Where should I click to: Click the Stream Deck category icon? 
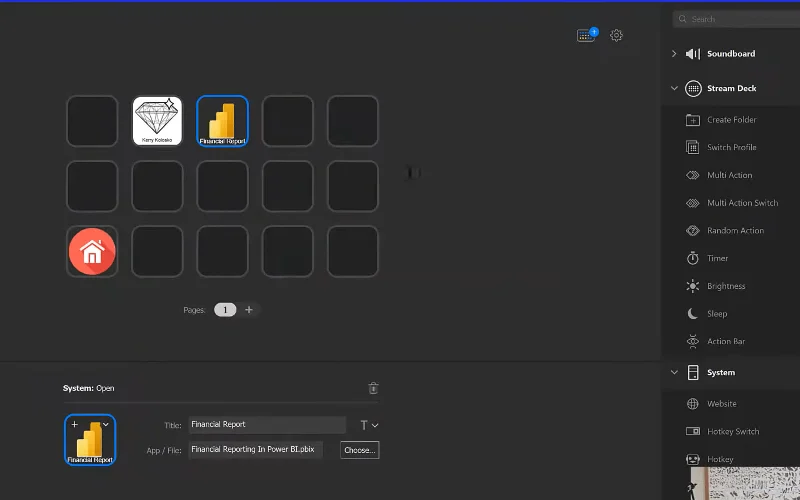(693, 88)
